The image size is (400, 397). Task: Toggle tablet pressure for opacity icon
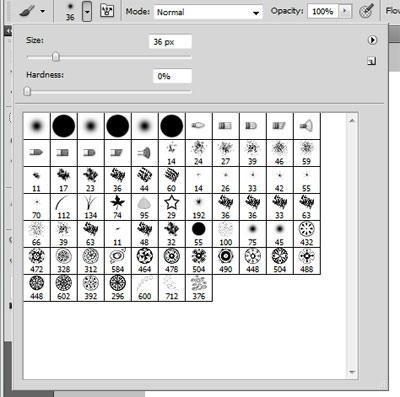click(367, 12)
